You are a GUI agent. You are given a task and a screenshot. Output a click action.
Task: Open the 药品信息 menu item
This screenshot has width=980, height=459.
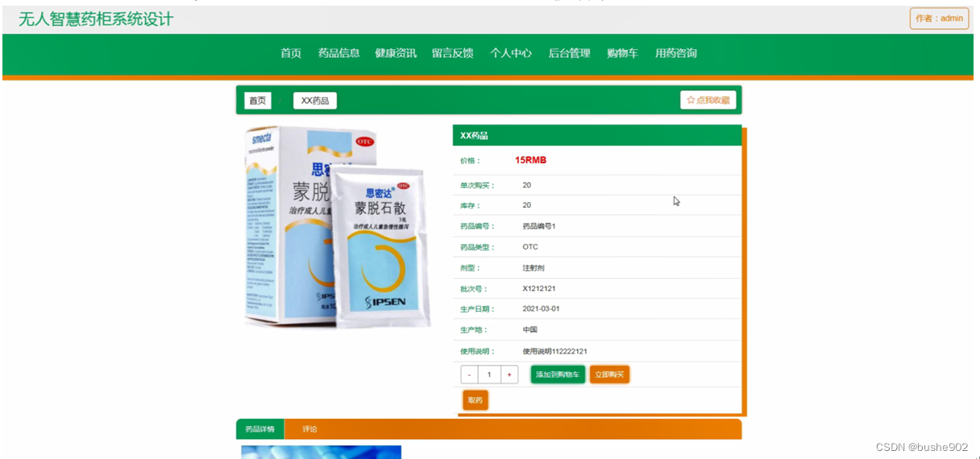[338, 53]
